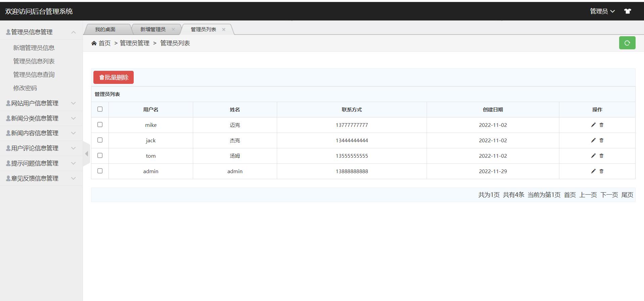Expand 新闻内容信息管理 menu section
This screenshot has width=644, height=301.
tap(41, 133)
